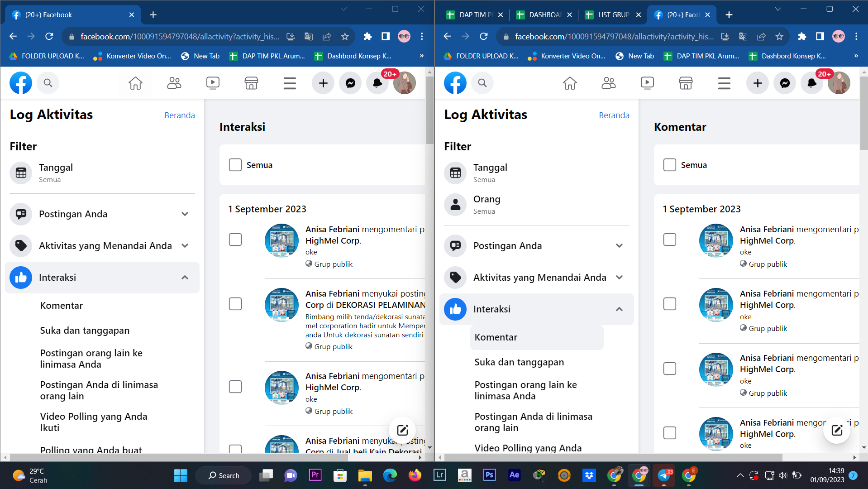The width and height of the screenshot is (868, 489).
Task: Click Facebook logo in the left window
Action: [x=21, y=83]
